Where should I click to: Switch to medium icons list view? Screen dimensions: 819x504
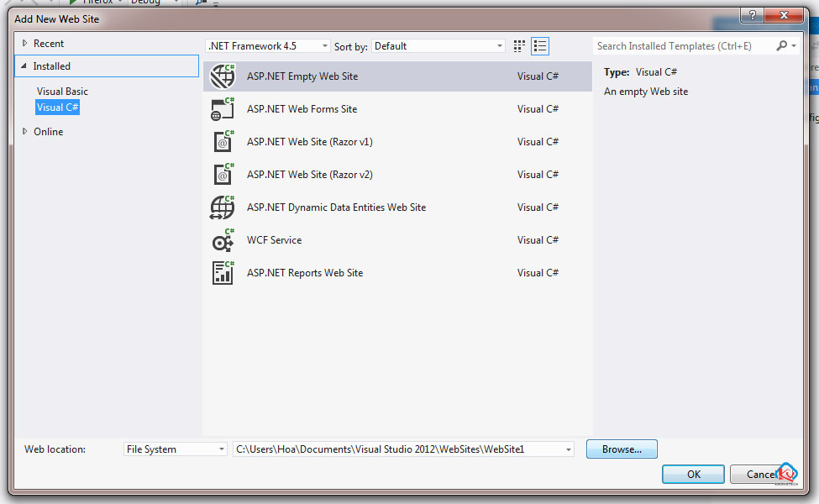540,46
